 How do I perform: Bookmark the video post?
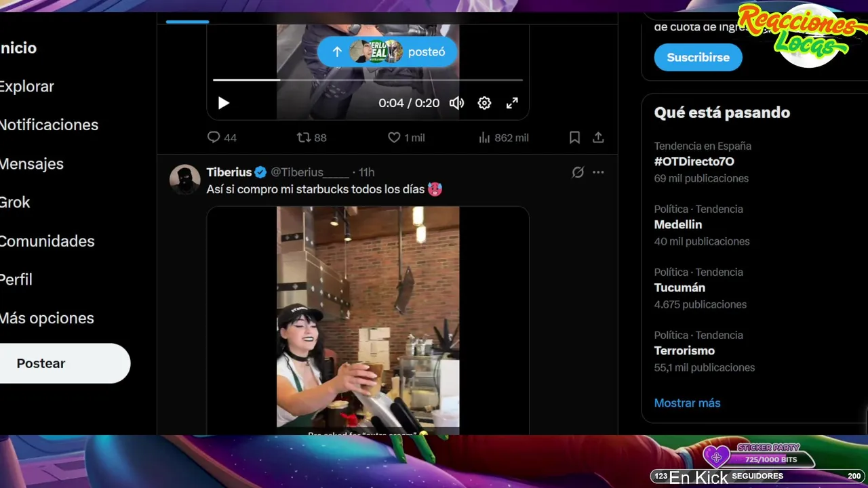point(574,138)
